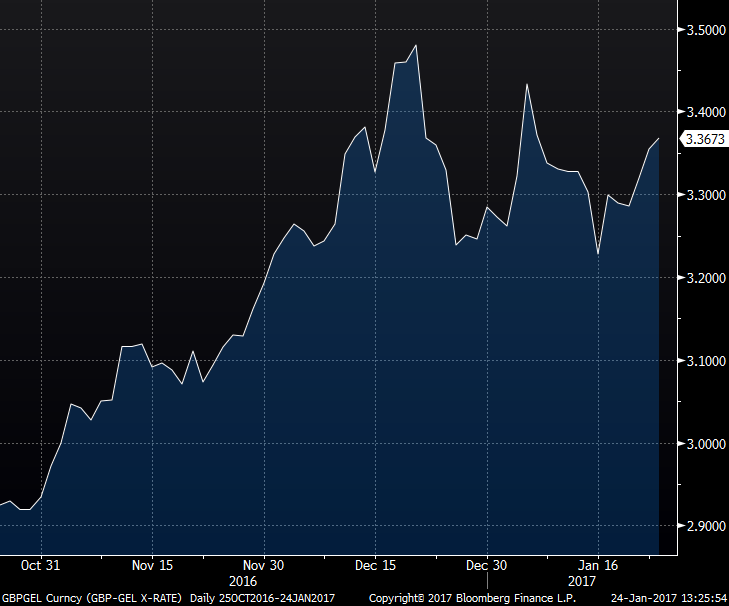Click the 3.4000 y-axis tick label
This screenshot has width=729, height=606.
(704, 112)
